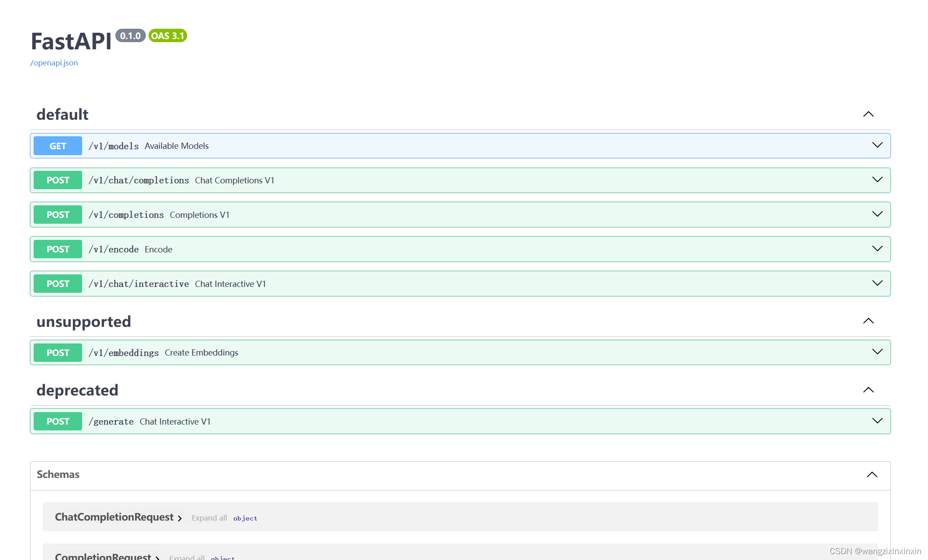Open the /v1/chat/completions path text

(x=139, y=180)
